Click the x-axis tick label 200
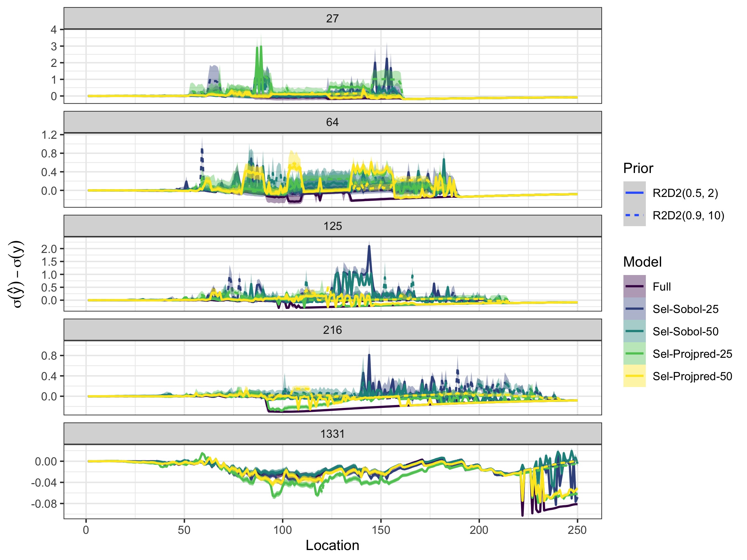747x560 pixels. [x=479, y=530]
